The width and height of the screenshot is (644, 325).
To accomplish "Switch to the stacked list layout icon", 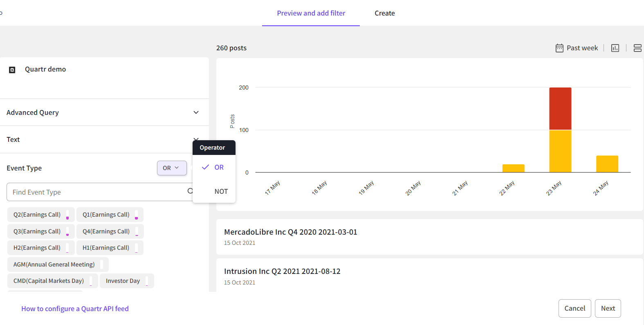I will (637, 48).
